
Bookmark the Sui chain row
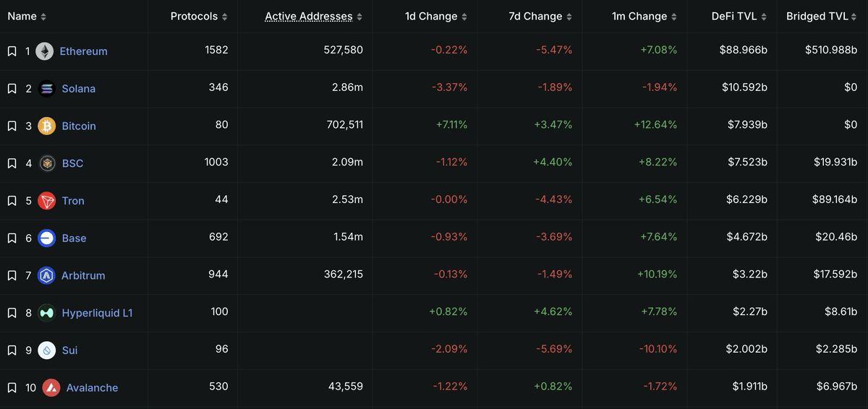coord(12,350)
